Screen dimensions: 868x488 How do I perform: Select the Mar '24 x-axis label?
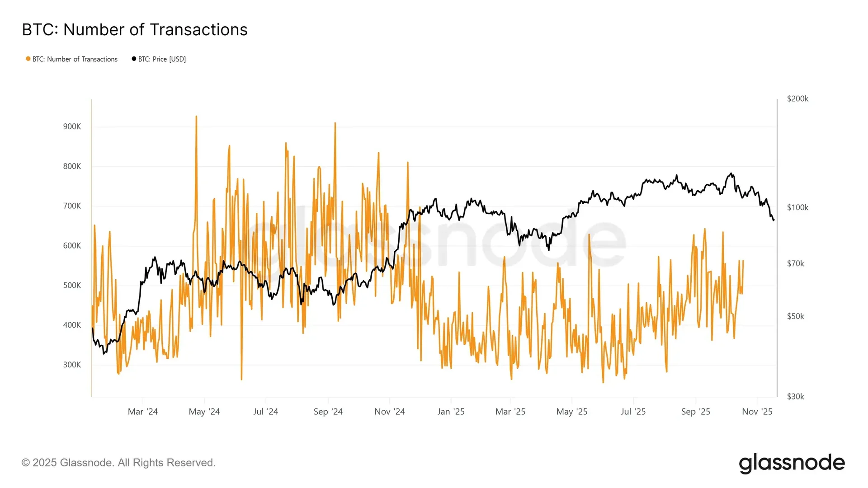(143, 412)
